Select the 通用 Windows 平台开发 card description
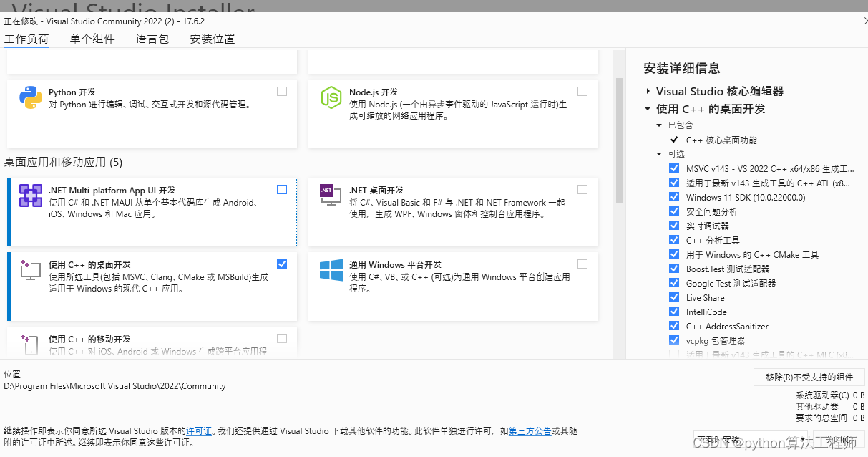This screenshot has height=457, width=868. (459, 282)
